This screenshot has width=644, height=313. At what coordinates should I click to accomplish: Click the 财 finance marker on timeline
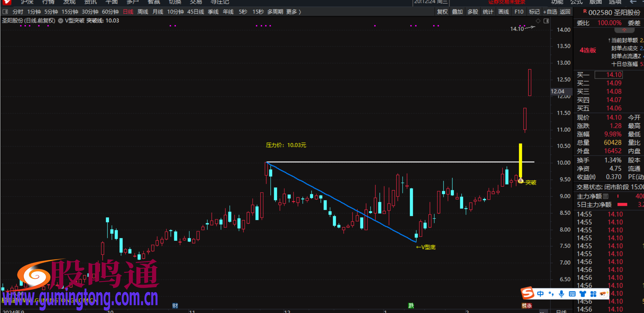coord(175,306)
